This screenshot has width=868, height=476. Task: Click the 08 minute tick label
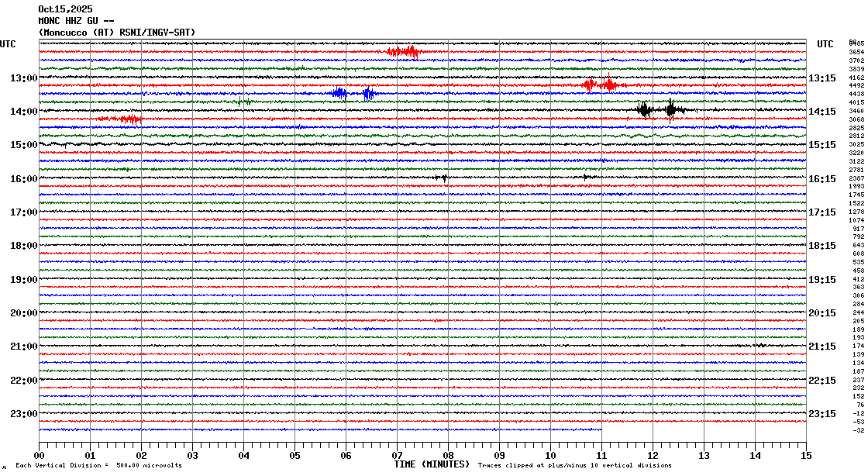pos(449,456)
